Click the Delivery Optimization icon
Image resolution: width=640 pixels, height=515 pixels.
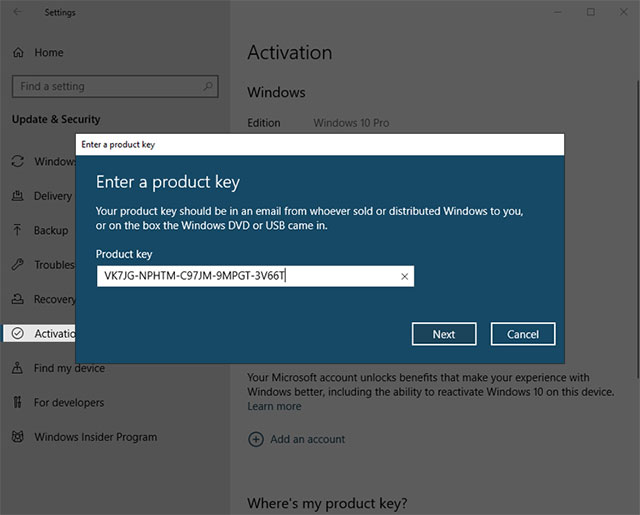point(17,195)
